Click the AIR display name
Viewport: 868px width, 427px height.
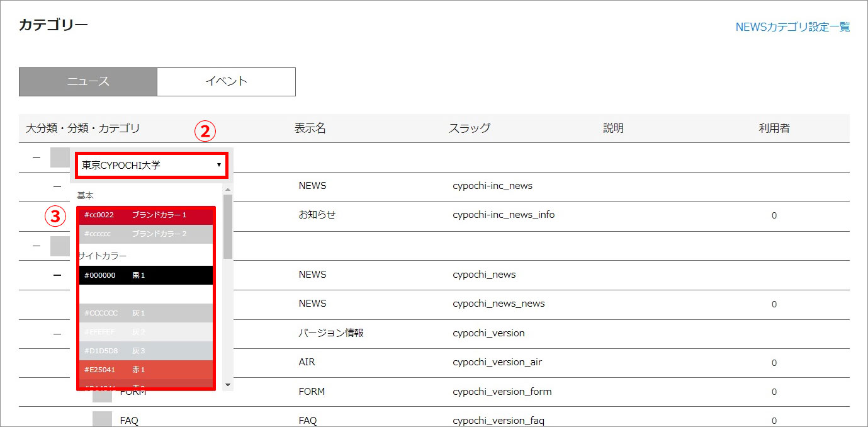click(307, 362)
